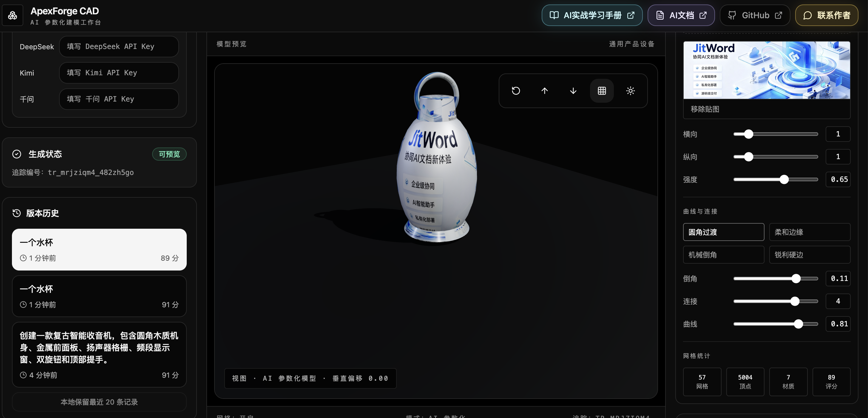
Task: Click the 倒角 value field showing 0.11
Action: coord(838,278)
